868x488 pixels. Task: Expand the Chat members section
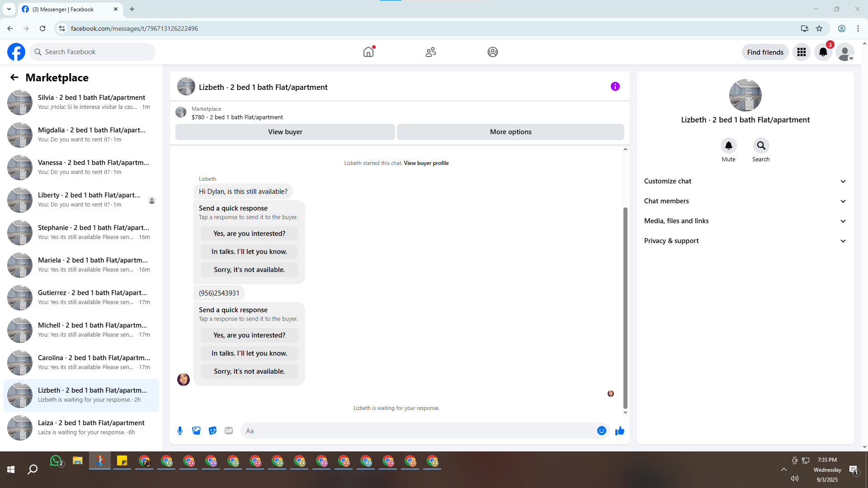[x=745, y=201]
